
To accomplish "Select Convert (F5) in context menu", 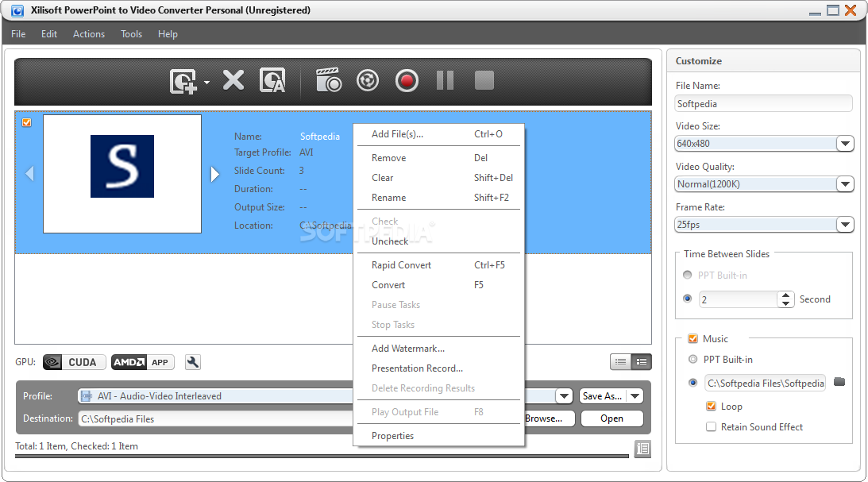I will (438, 285).
